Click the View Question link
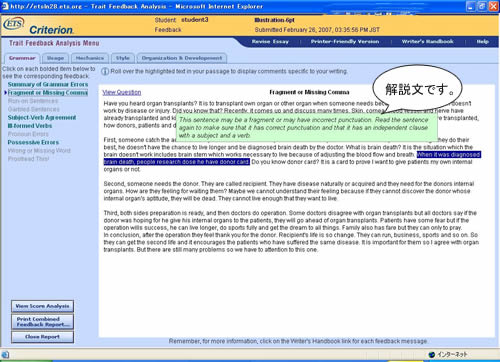Viewport: 500px width, 362px height. (x=122, y=92)
